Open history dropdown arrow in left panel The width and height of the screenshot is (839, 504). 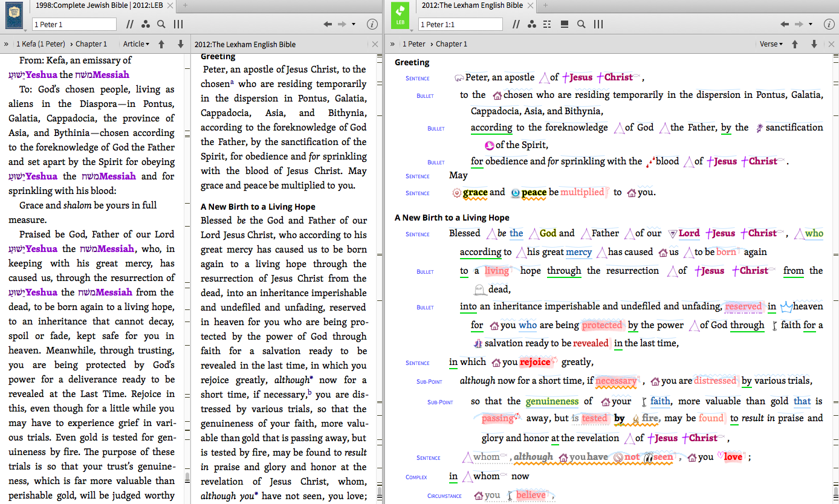point(352,24)
